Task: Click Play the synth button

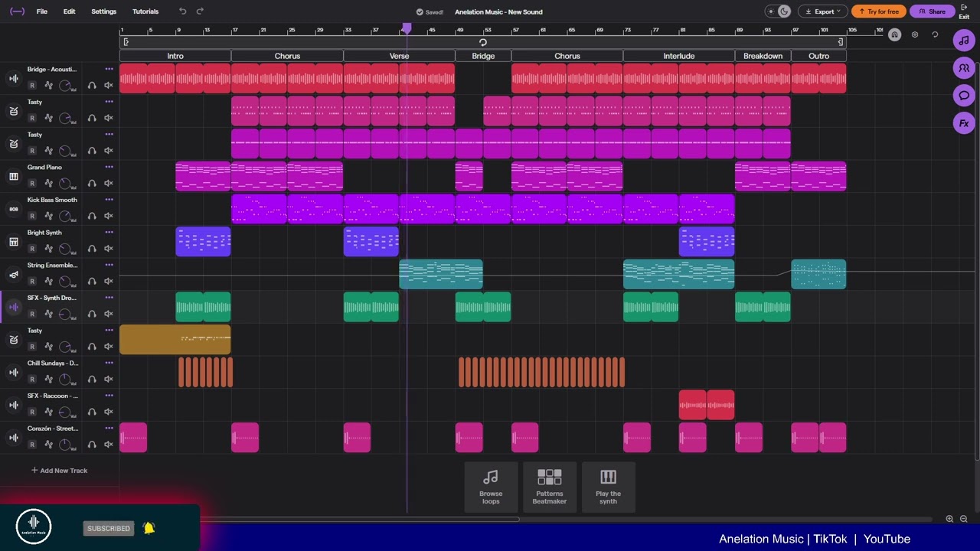Action: 608,487
